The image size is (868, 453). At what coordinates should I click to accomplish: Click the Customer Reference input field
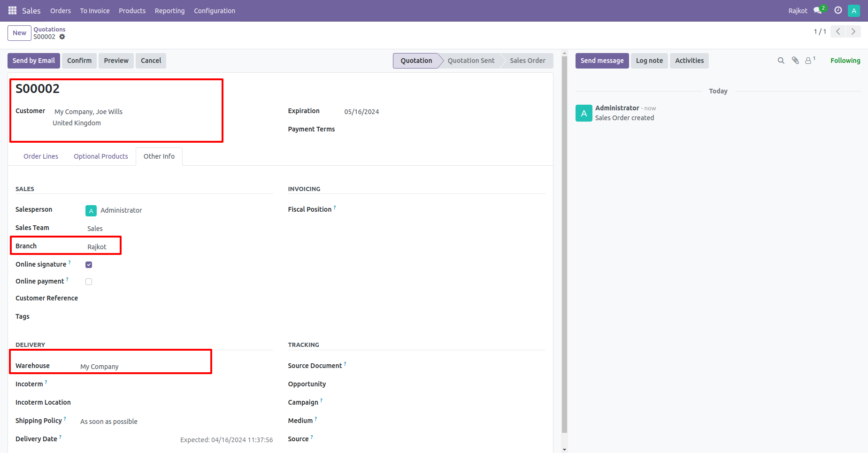pos(141,298)
